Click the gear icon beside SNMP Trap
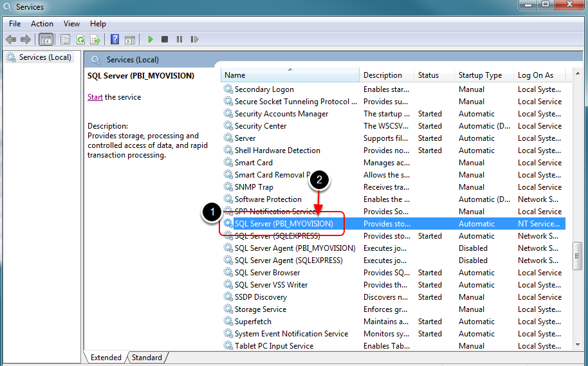This screenshot has width=588, height=366. (x=228, y=187)
